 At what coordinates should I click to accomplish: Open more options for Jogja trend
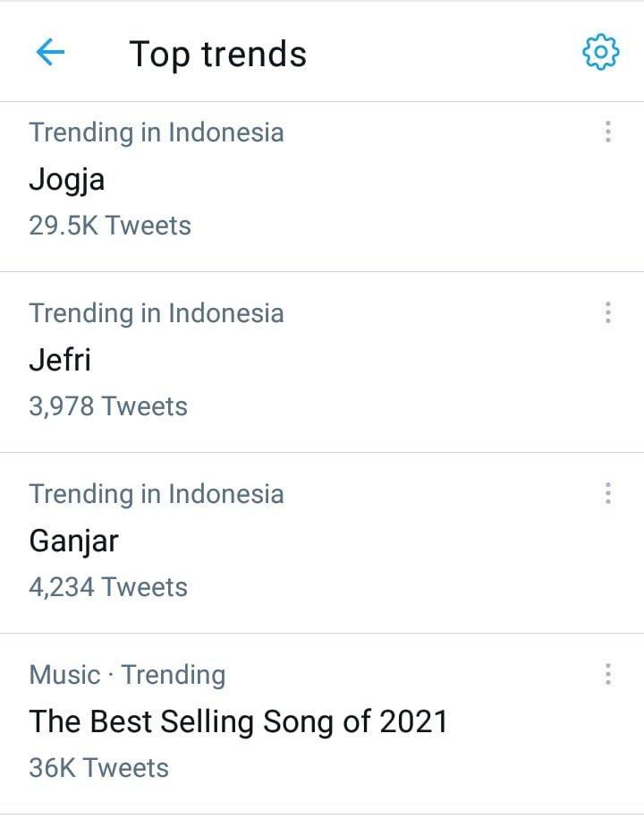coord(608,132)
